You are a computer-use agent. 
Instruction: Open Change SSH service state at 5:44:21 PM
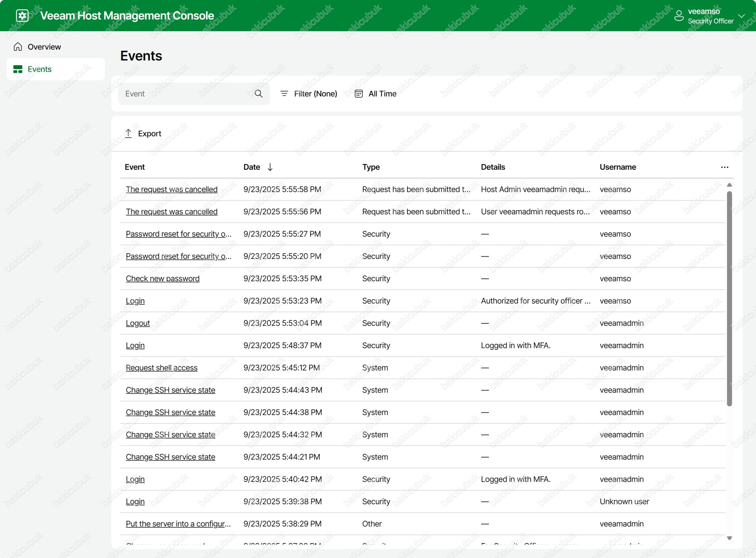point(170,457)
